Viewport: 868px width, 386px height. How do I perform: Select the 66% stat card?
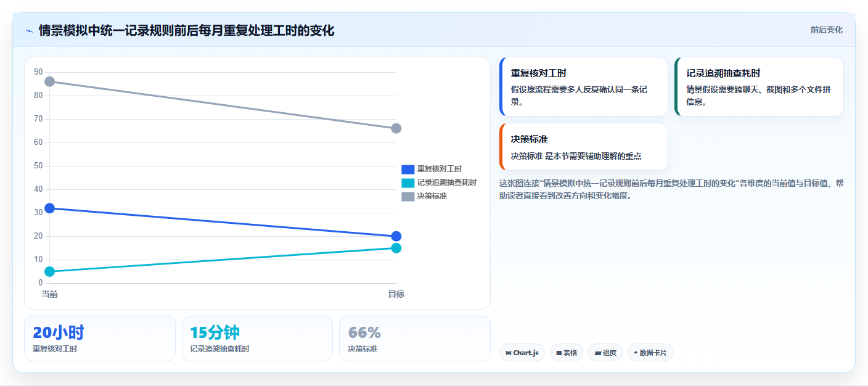point(415,339)
